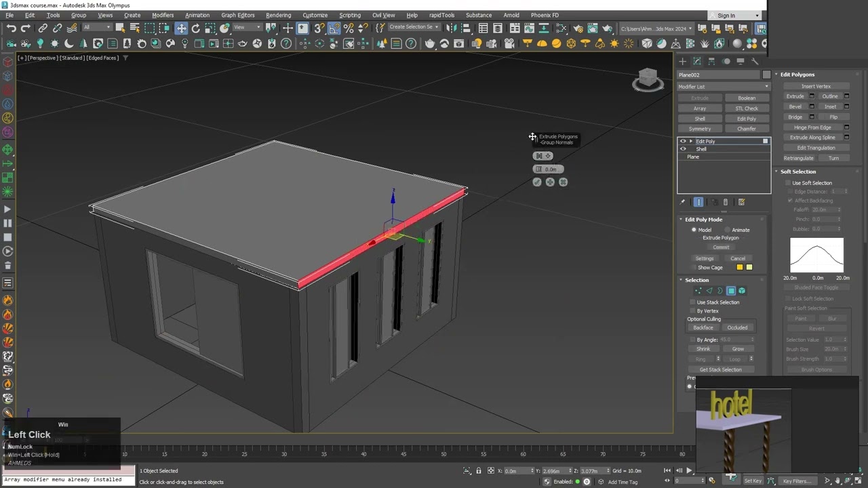Enable Use Stack Selection checkbox
The width and height of the screenshot is (868, 488).
(692, 302)
